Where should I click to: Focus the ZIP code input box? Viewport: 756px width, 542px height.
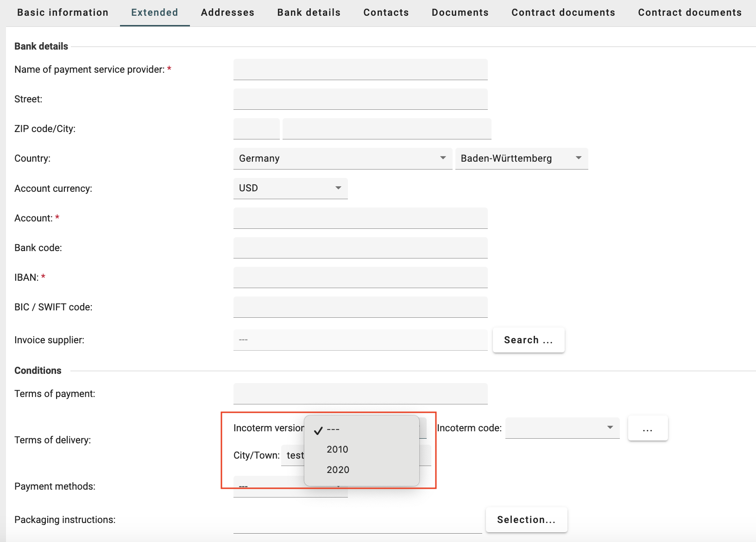256,129
